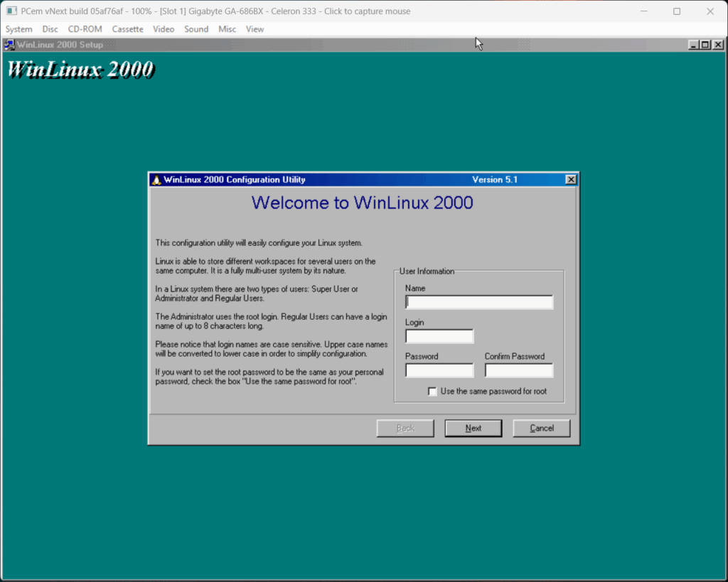
Task: Click the WinLinux 2000 Setup window icon
Action: (x=10, y=45)
